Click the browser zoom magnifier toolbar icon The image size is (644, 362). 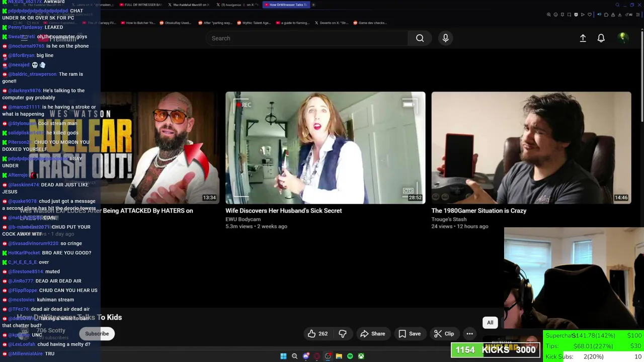point(549,15)
